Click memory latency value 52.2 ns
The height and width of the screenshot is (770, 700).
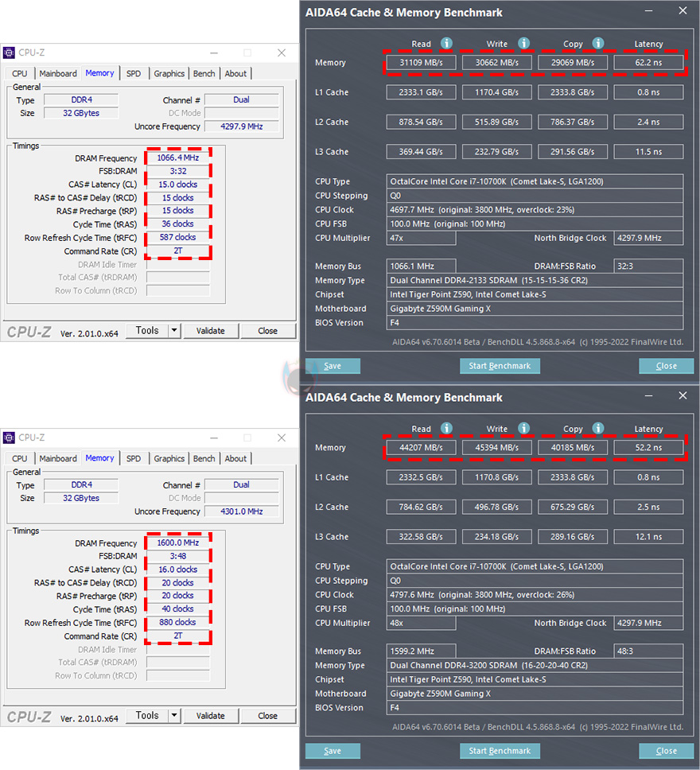click(648, 447)
